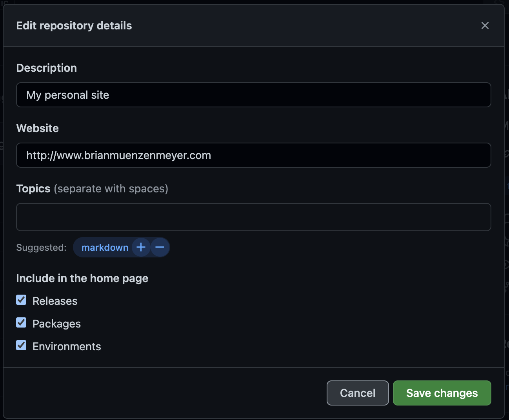Click the Description text field
Viewport: 509px width, 420px height.
coord(253,95)
